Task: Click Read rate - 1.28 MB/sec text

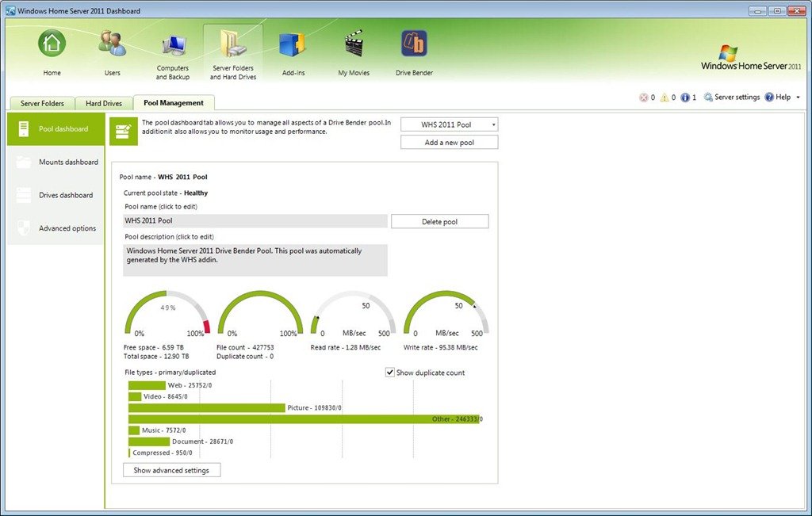Action: [x=346, y=347]
